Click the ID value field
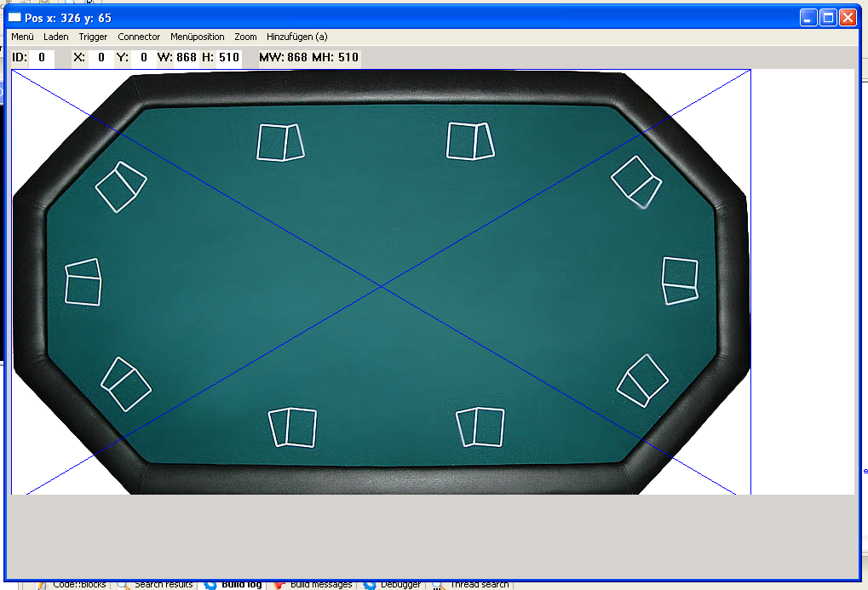The height and width of the screenshot is (590, 868). [42, 58]
